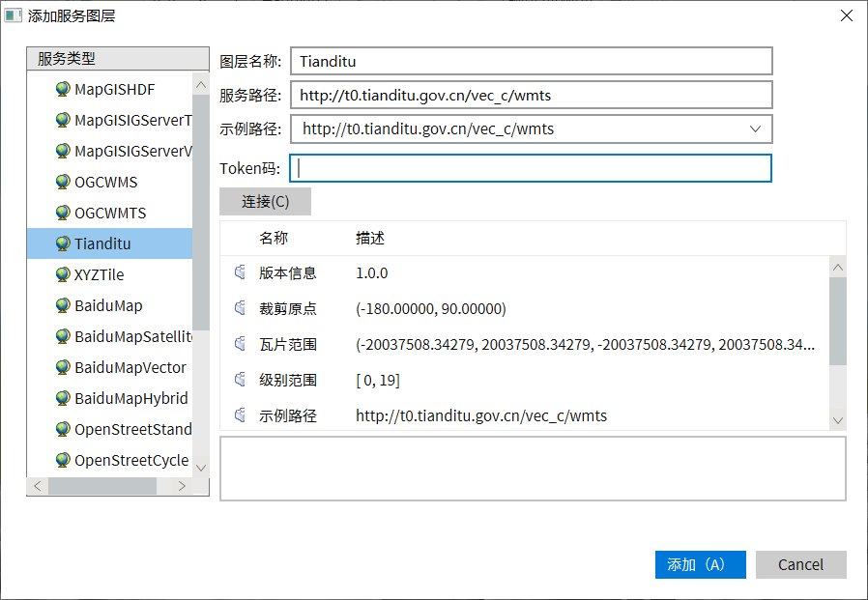Close the 添加服务图层 dialog
The height and width of the screenshot is (600, 868).
click(x=847, y=15)
